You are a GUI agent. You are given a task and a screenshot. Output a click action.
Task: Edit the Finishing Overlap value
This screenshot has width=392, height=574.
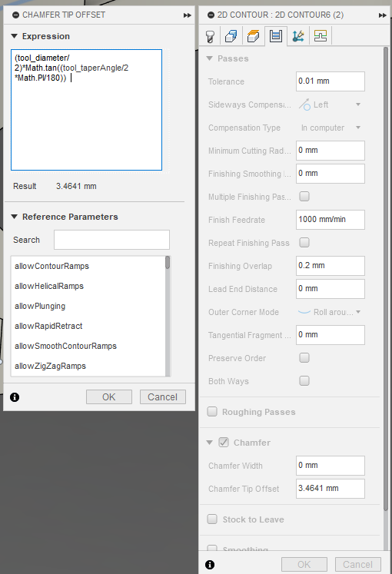(x=331, y=266)
